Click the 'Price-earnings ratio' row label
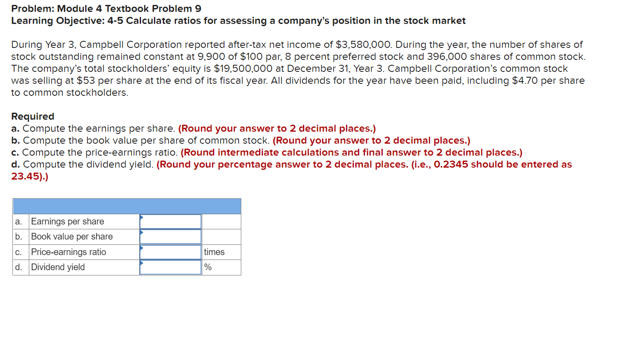The width and height of the screenshot is (644, 346). [69, 252]
